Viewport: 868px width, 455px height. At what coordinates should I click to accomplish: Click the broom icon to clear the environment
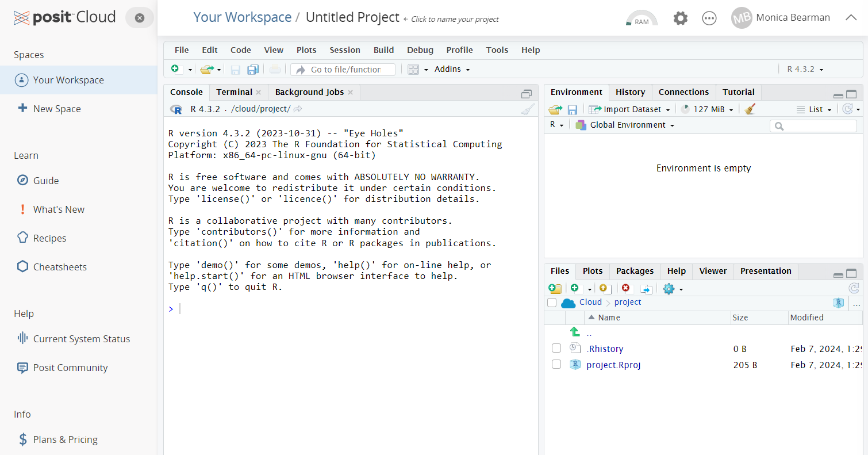[750, 109]
